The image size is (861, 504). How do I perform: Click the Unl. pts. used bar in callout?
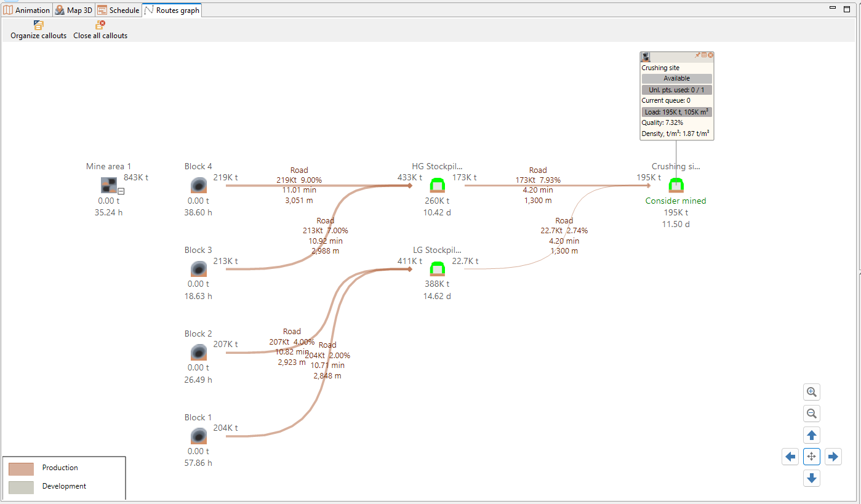(x=677, y=90)
